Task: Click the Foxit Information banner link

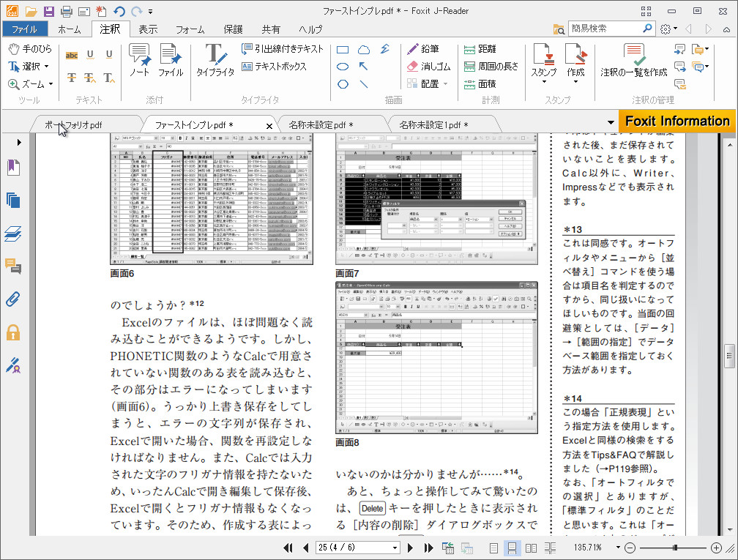Action: [x=676, y=121]
